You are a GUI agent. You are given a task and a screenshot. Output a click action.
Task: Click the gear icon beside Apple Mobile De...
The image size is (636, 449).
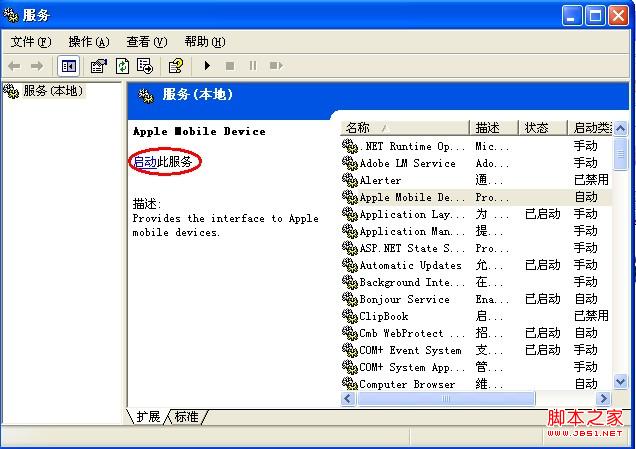click(x=350, y=197)
